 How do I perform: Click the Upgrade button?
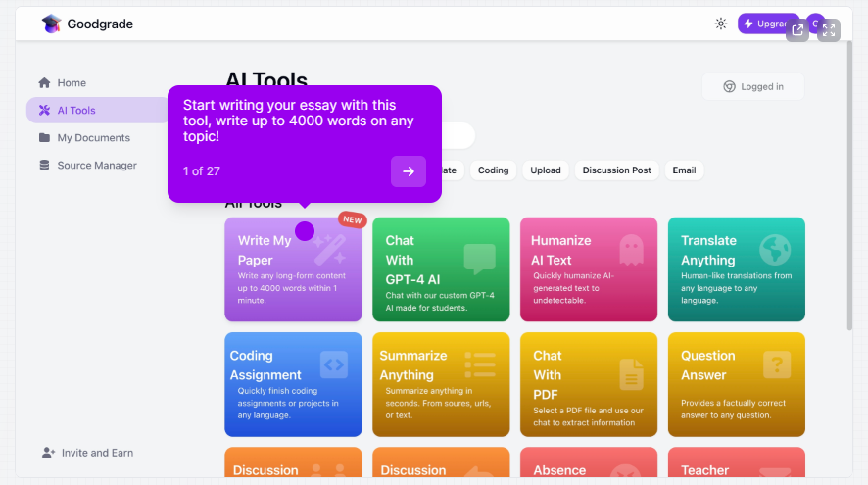767,24
